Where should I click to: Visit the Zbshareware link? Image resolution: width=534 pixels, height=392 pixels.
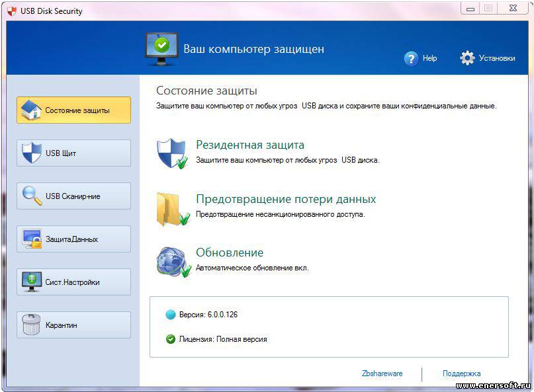(382, 373)
